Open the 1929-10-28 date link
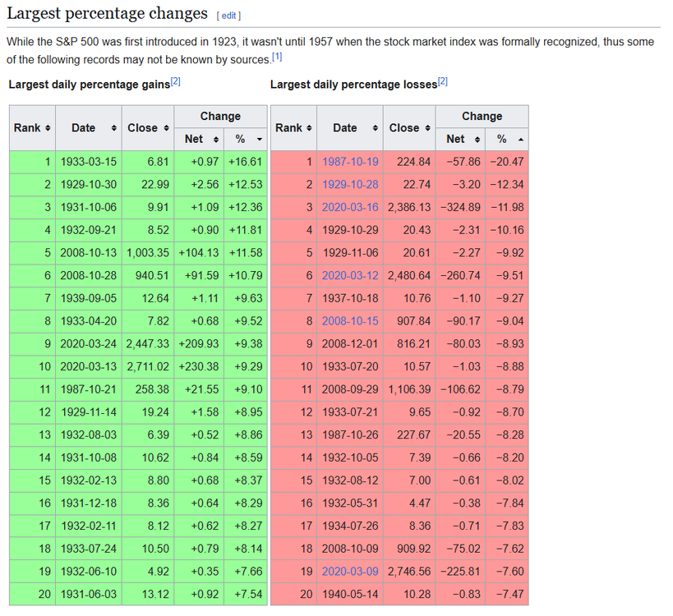Screen dimensions: 673x616 pos(350,185)
